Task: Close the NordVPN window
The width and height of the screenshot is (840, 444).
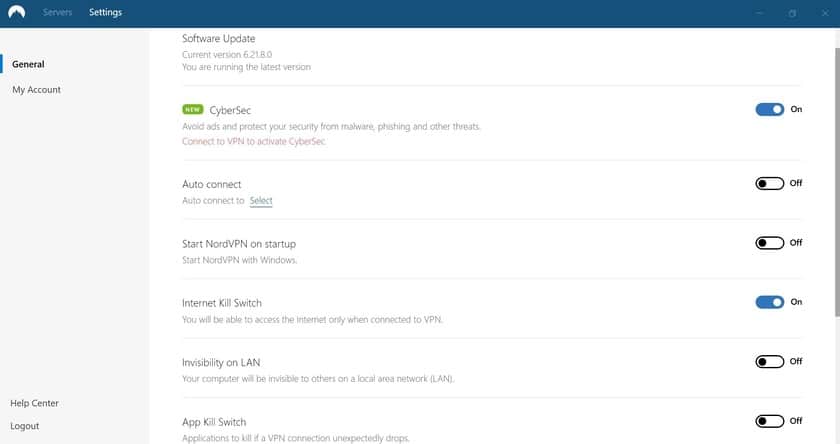Action: click(x=823, y=13)
